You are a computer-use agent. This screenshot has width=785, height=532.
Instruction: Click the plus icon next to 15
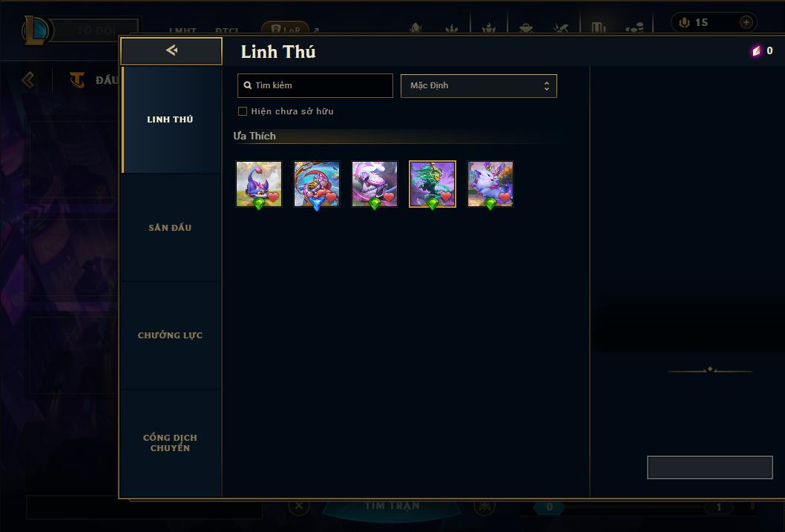pyautogui.click(x=746, y=22)
